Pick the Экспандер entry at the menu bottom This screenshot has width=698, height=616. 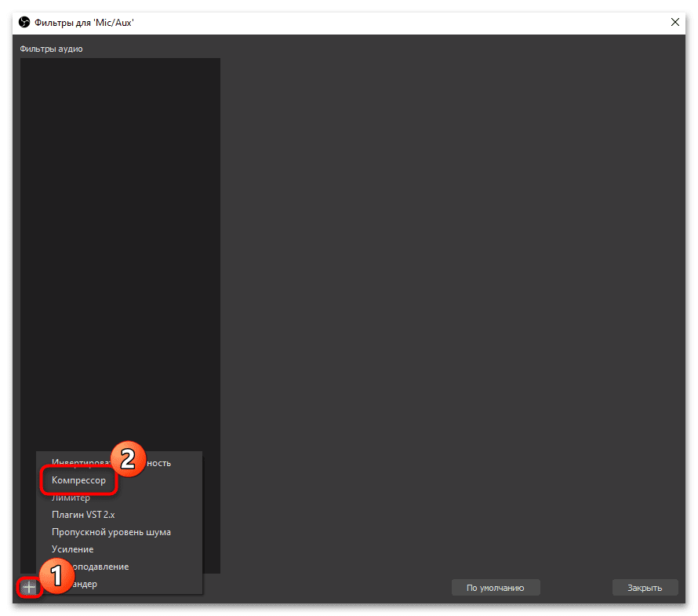pos(85,584)
